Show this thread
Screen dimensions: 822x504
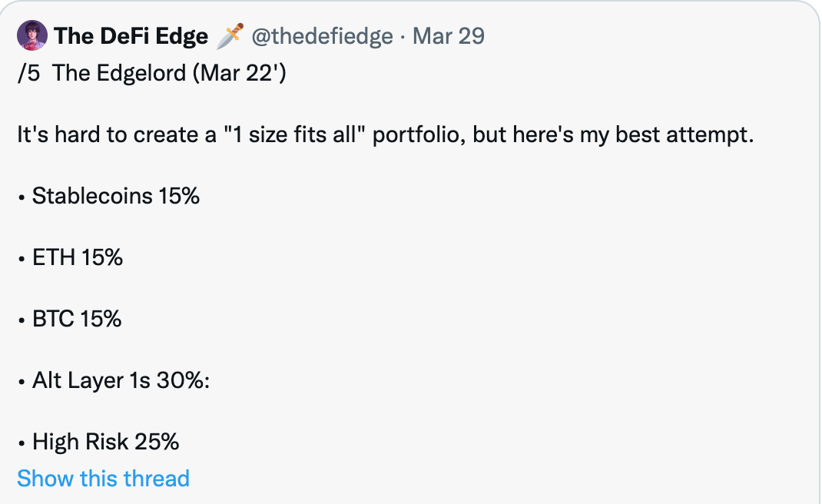coord(103,479)
